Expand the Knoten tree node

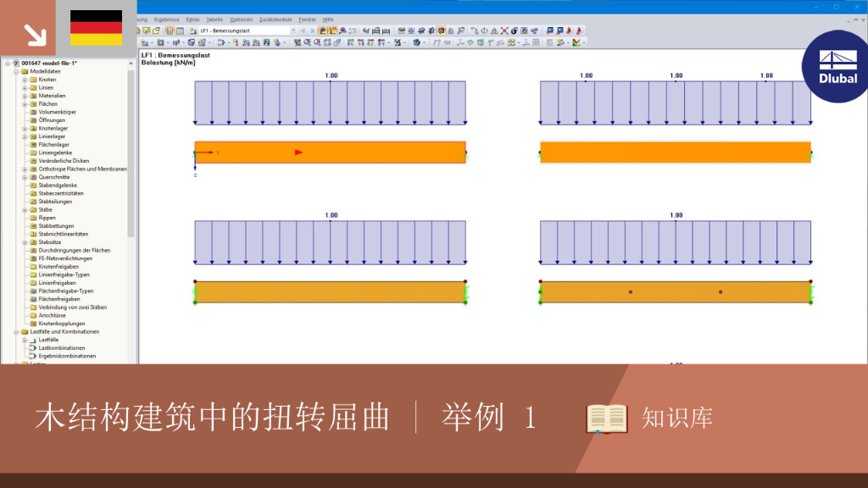pos(25,80)
